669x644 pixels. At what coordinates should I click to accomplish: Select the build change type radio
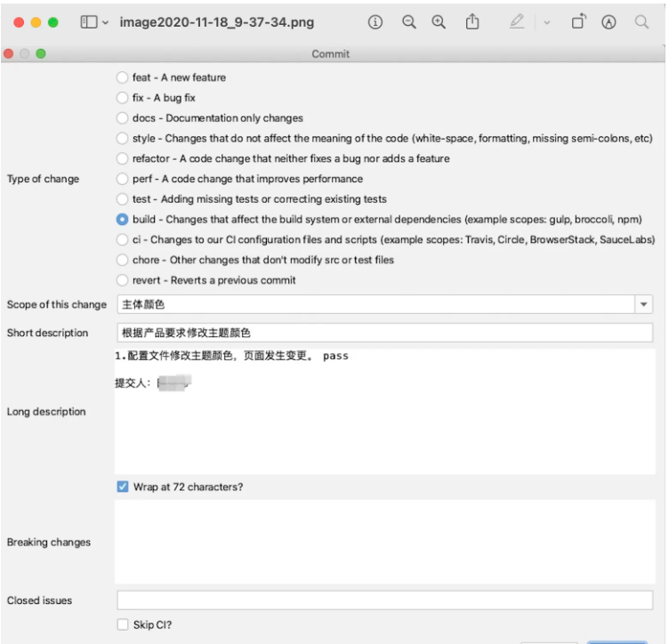[x=122, y=219]
